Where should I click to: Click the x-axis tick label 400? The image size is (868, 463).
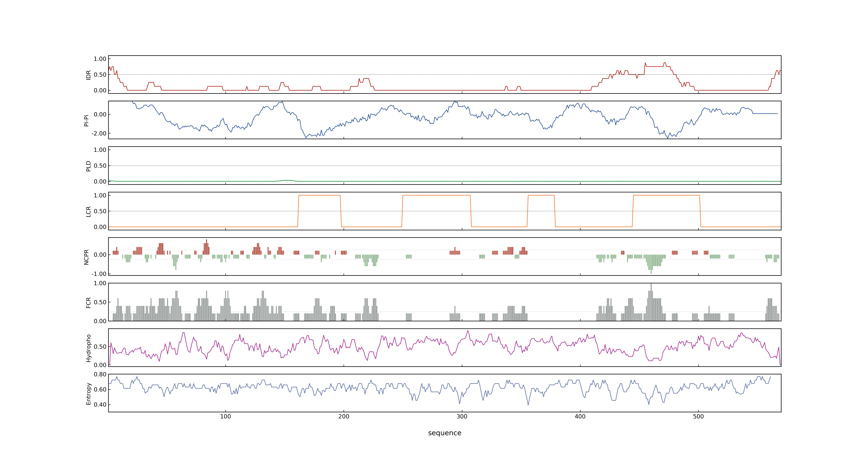coord(580,416)
